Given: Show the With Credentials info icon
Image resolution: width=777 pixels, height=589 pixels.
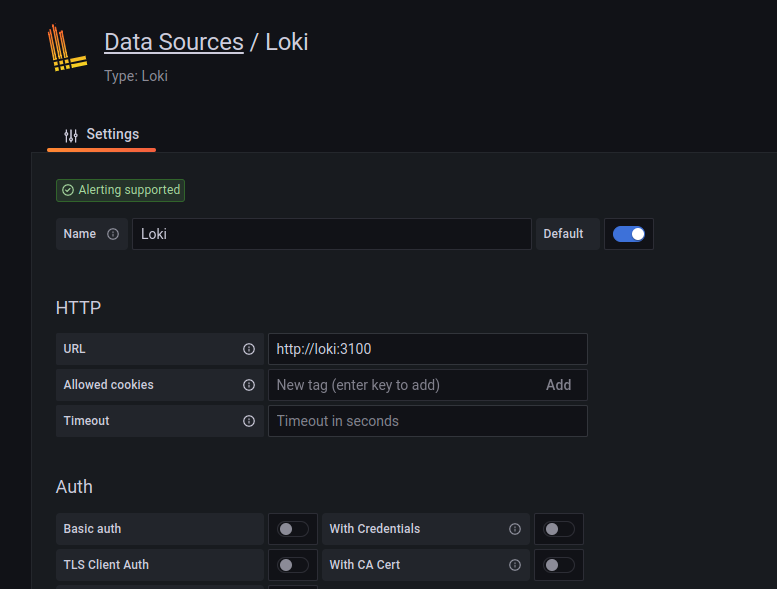Looking at the screenshot, I should coord(515,529).
